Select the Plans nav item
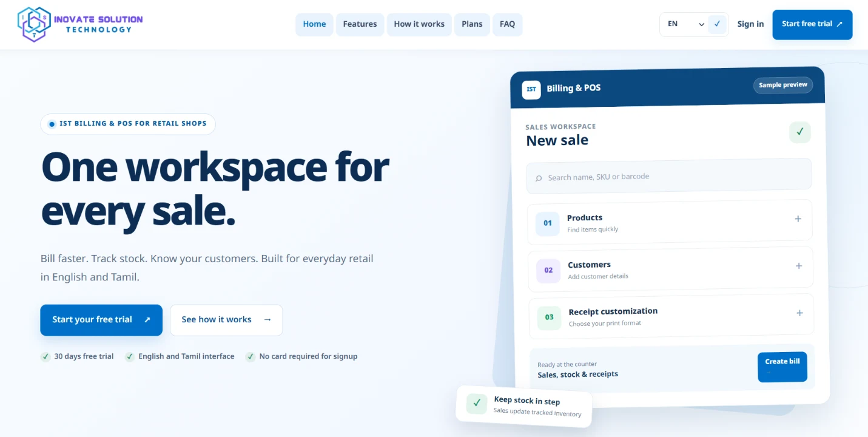The height and width of the screenshot is (437, 868). 472,24
